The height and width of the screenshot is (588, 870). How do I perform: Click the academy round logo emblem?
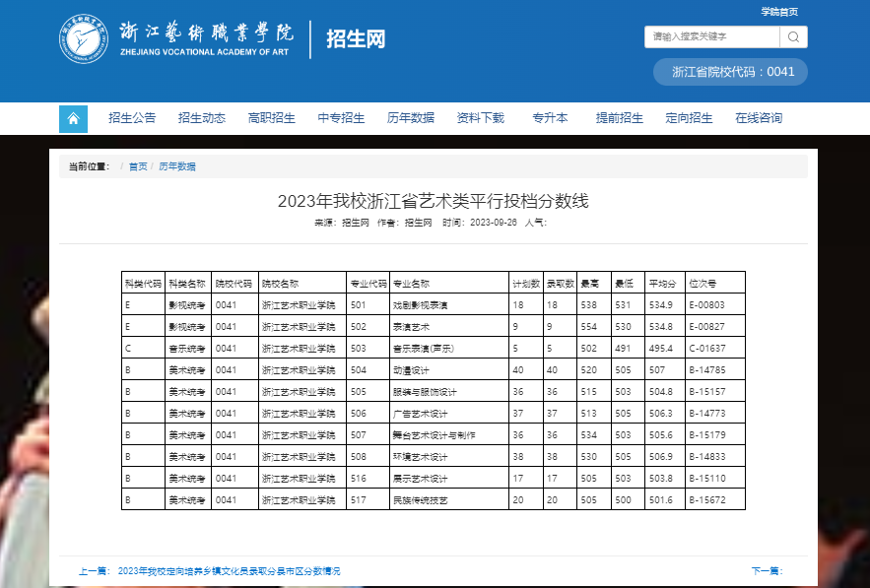pyautogui.click(x=84, y=38)
